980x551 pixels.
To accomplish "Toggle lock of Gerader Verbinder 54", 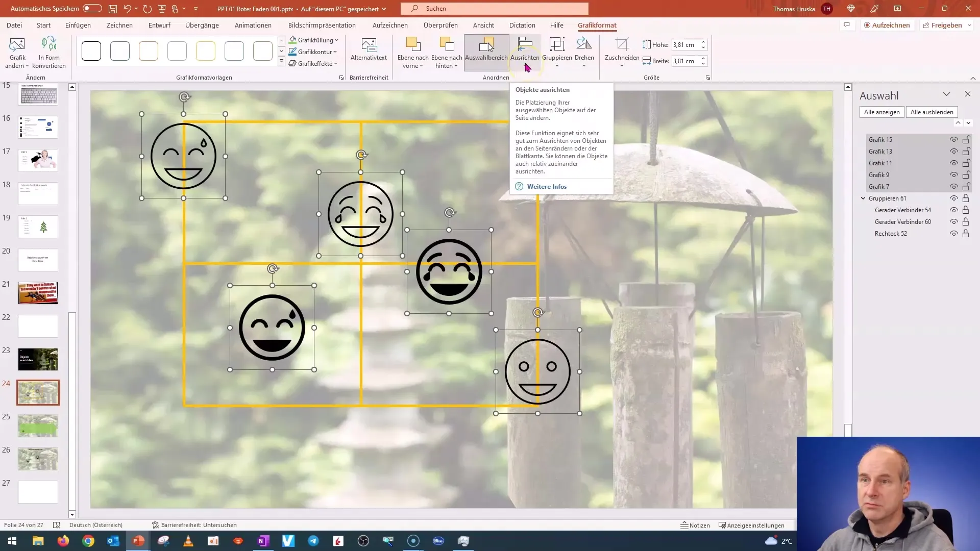I will point(966,210).
